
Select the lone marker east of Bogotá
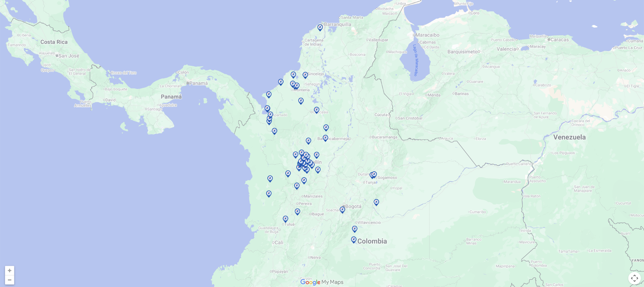tap(376, 202)
